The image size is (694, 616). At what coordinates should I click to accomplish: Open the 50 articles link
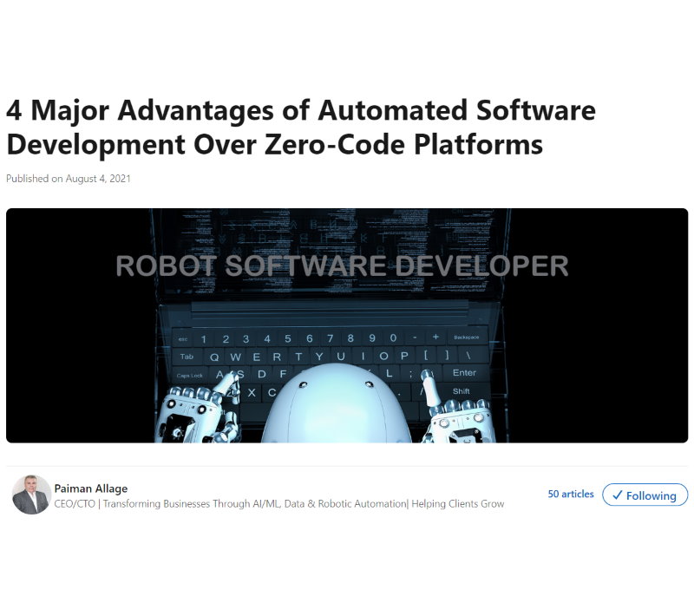click(x=571, y=494)
